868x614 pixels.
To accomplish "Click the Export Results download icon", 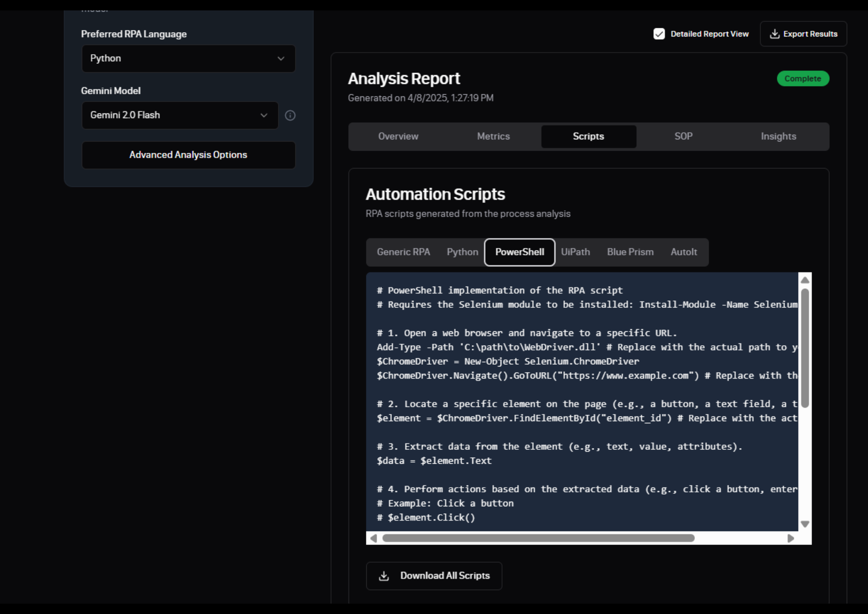I will (x=774, y=34).
